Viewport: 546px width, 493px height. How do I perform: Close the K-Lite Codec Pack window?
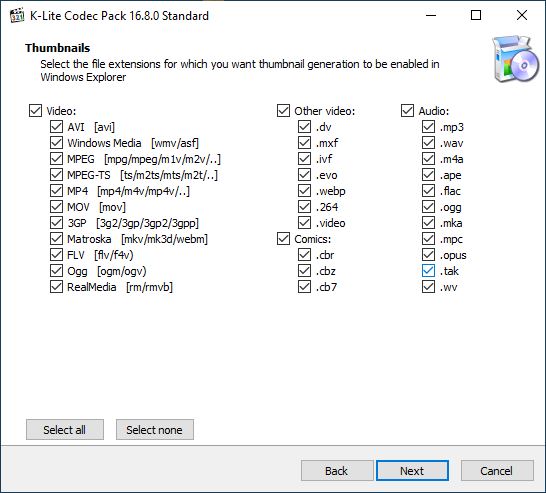click(522, 15)
